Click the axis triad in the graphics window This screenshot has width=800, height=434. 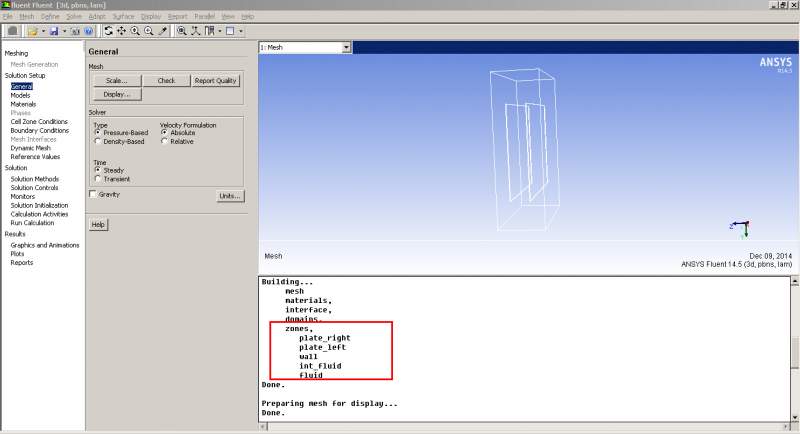pos(740,228)
